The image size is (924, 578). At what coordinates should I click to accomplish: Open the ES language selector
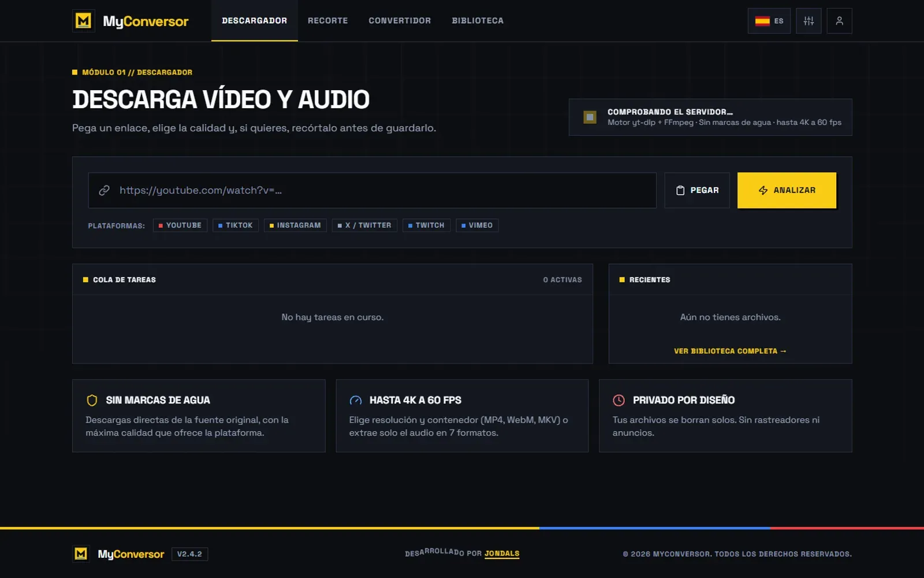tap(769, 21)
